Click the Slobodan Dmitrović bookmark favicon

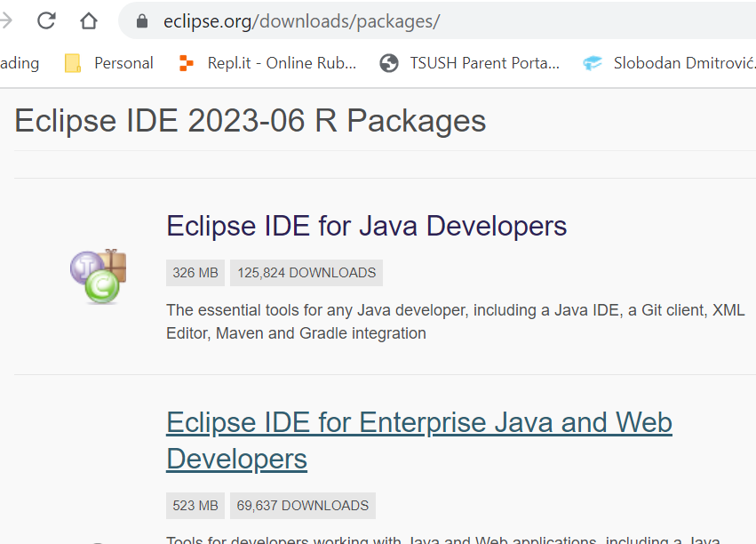(593, 63)
